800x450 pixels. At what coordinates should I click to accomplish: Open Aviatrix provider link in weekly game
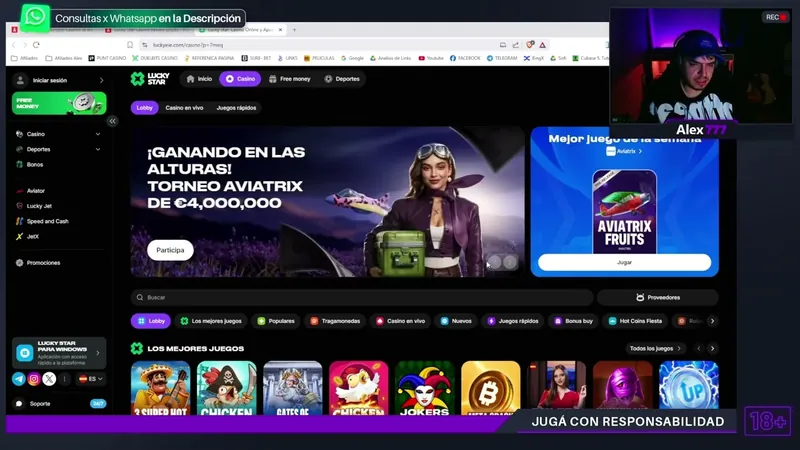tap(624, 151)
